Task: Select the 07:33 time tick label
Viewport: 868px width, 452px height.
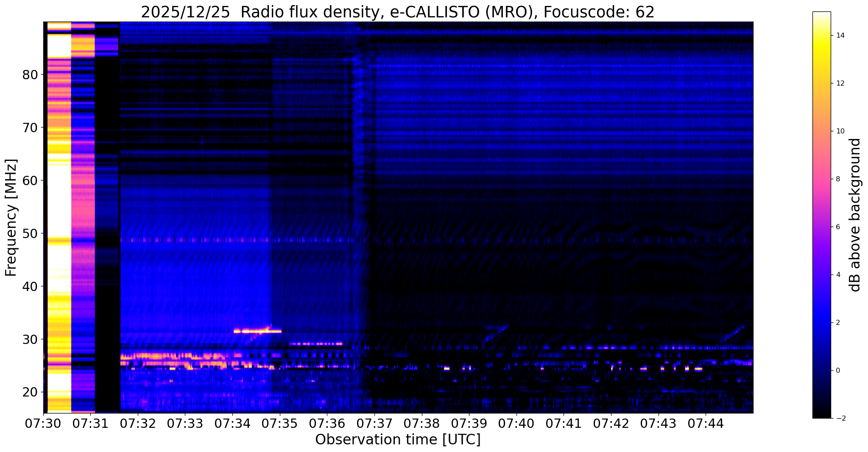Action: (185, 423)
